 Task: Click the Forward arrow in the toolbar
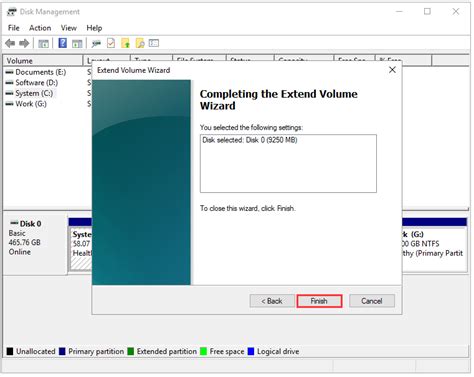coord(24,43)
